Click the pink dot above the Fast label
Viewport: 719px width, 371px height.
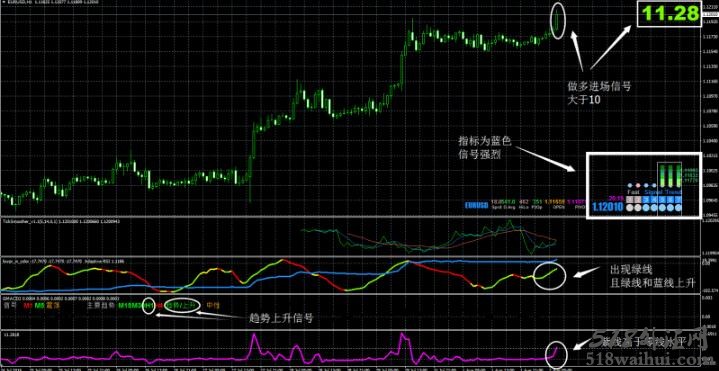(x=638, y=185)
